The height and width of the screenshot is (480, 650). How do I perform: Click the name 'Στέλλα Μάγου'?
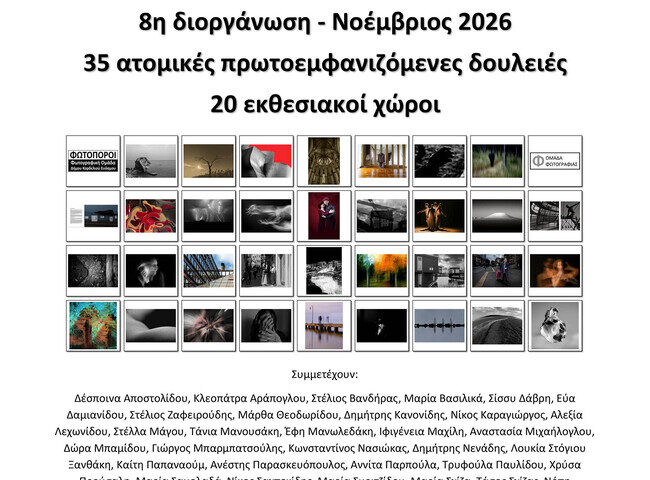coord(148,432)
